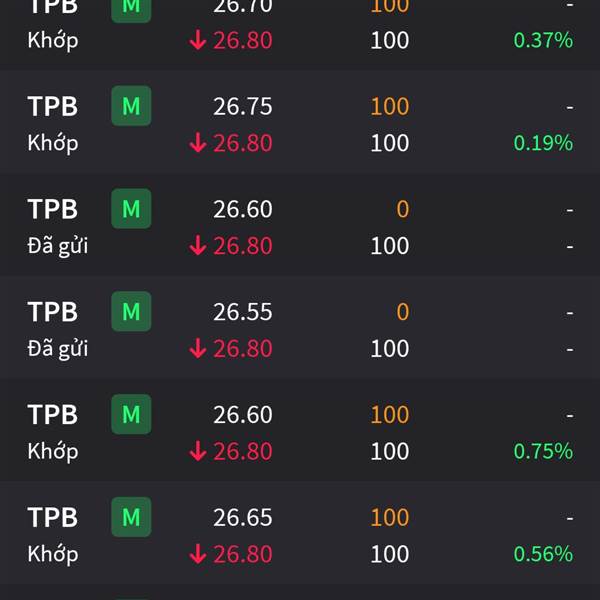Tap the orange 100 quantity on the 26.75 order
This screenshot has height=600, width=600.
(390, 106)
